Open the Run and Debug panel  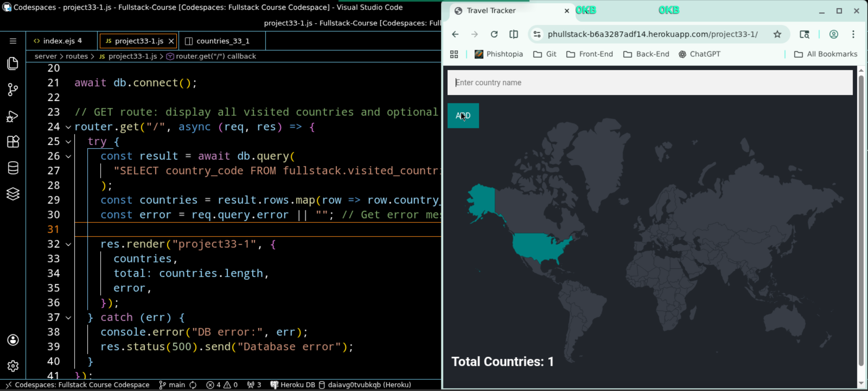point(13,116)
